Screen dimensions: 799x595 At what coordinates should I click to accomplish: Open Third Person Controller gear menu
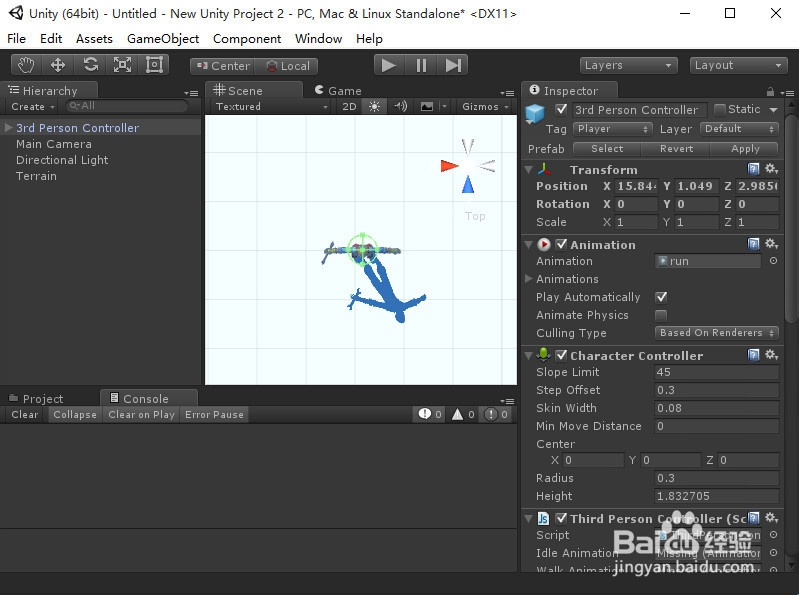point(771,518)
